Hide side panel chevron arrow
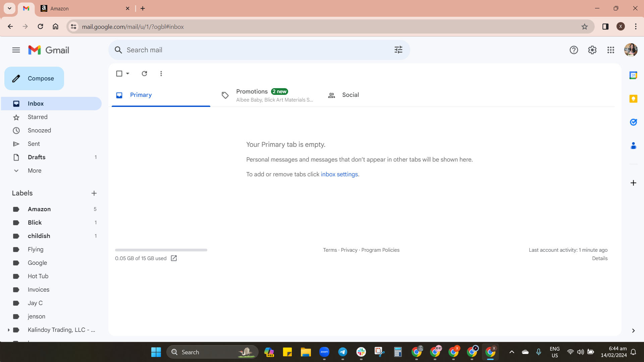This screenshot has width=644, height=362. tap(633, 330)
